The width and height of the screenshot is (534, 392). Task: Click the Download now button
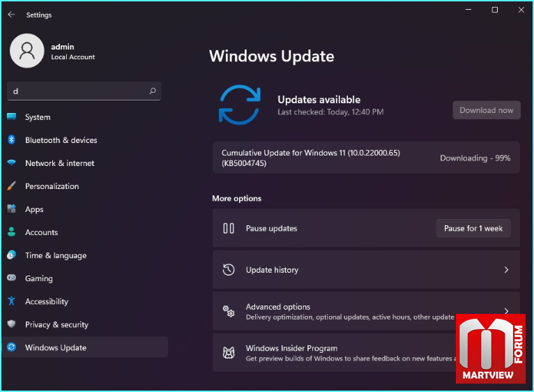(x=487, y=110)
